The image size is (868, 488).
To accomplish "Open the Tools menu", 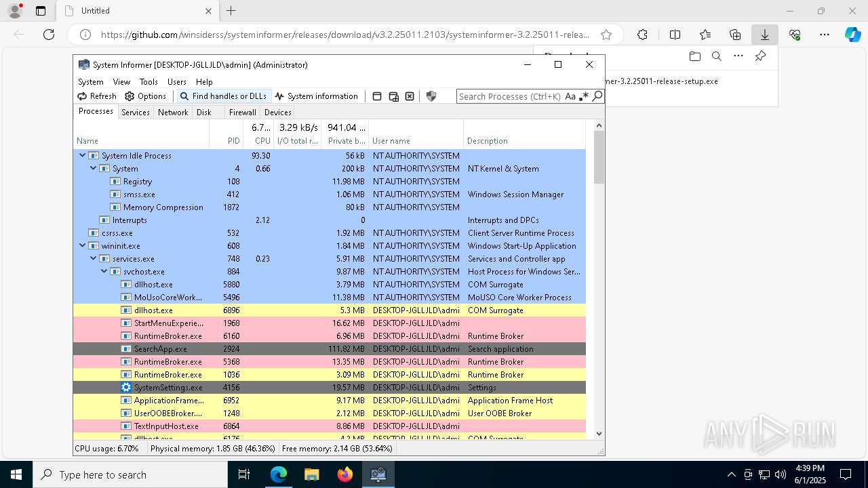I will pos(149,81).
